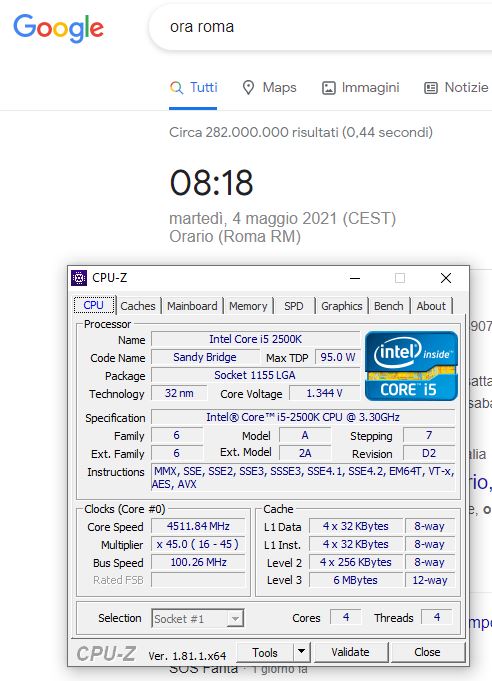The width and height of the screenshot is (492, 681).
Task: Click the Core Speed value '4511.84 MHz'
Action: pos(198,526)
